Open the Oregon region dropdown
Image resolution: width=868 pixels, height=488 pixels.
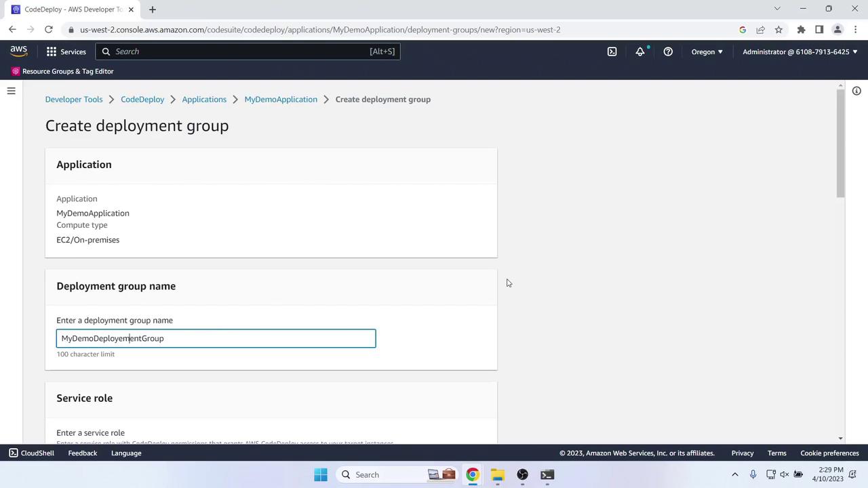[x=707, y=52]
